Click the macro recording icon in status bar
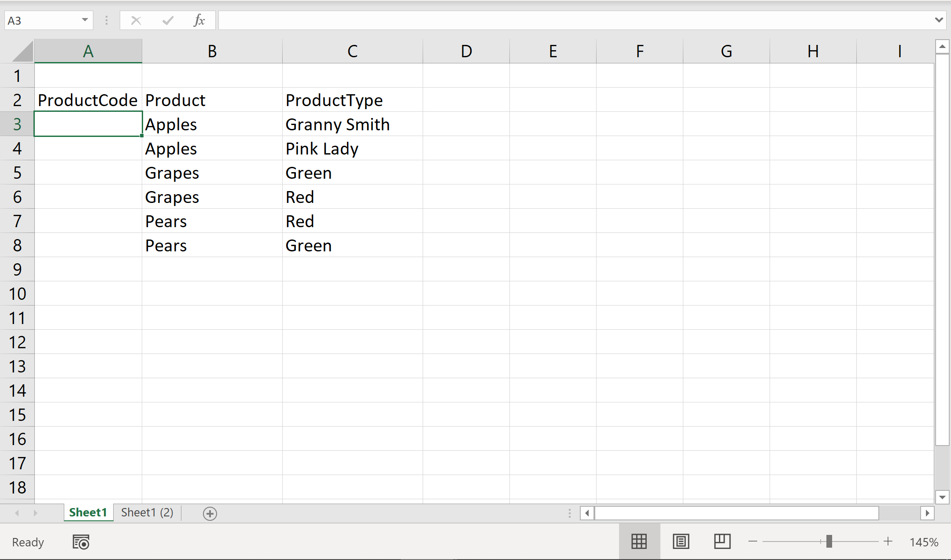The image size is (951, 560). pyautogui.click(x=81, y=542)
